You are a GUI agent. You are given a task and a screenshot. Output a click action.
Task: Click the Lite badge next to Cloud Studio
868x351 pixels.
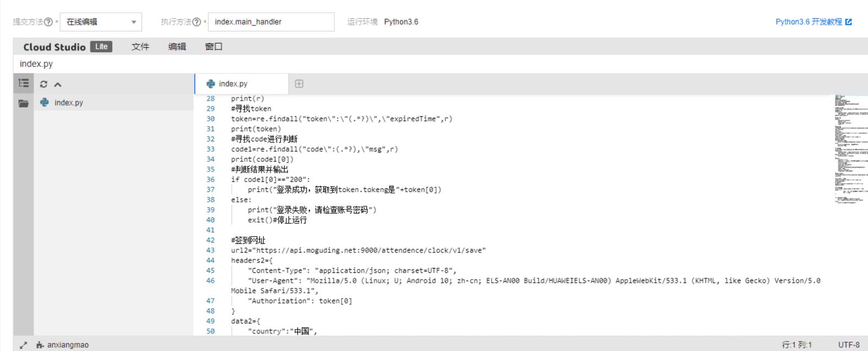click(101, 47)
